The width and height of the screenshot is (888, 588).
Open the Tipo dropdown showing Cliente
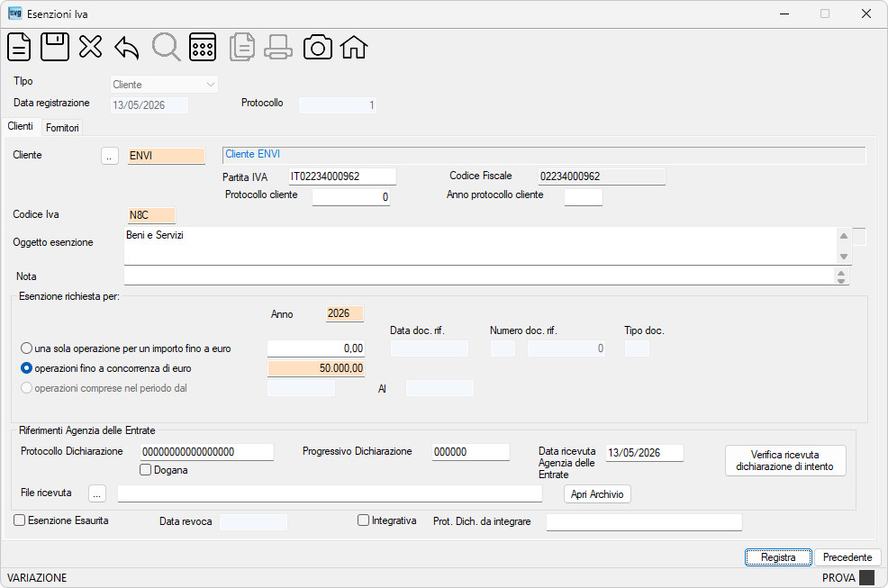tap(164, 85)
